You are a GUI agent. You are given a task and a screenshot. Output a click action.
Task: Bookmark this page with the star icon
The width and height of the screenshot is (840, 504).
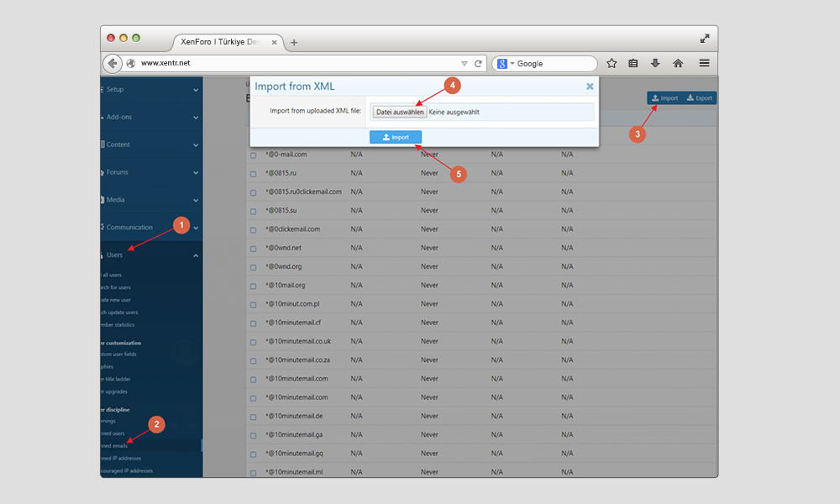pyautogui.click(x=612, y=63)
